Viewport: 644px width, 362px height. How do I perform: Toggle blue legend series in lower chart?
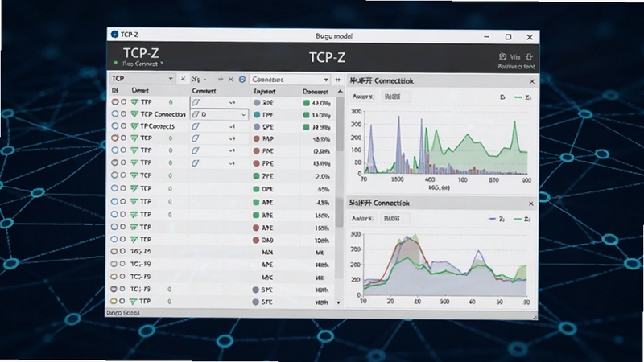pyautogui.click(x=497, y=219)
